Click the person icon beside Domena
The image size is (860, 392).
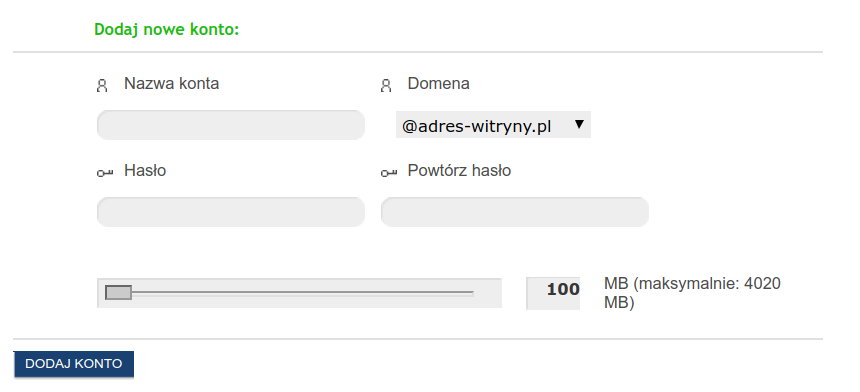click(386, 86)
